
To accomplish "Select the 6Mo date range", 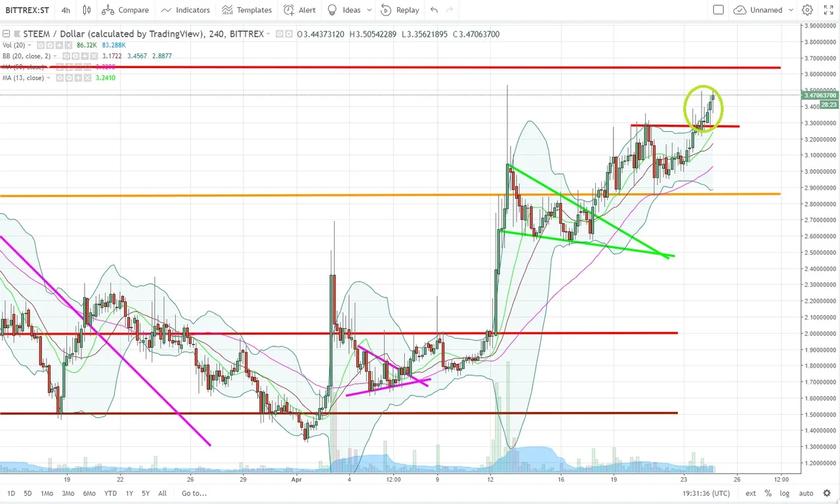I will point(89,493).
